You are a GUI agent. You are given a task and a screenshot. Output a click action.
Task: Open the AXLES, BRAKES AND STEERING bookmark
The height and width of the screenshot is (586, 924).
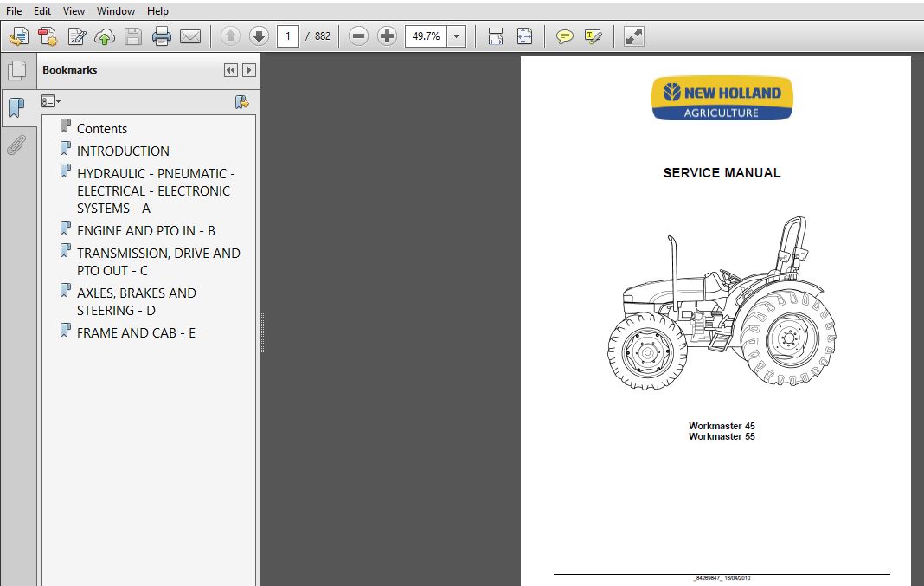(137, 301)
